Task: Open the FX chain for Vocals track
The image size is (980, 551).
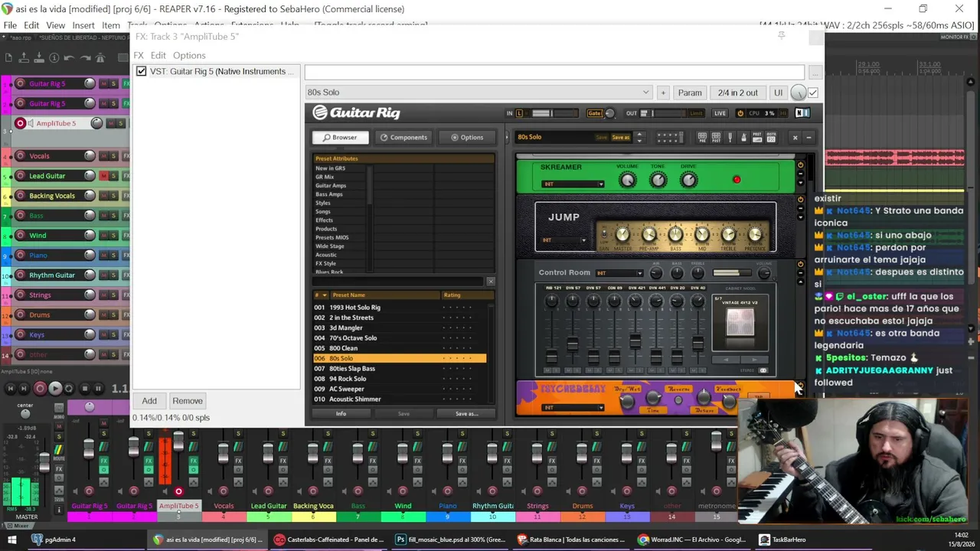Action: point(126,156)
